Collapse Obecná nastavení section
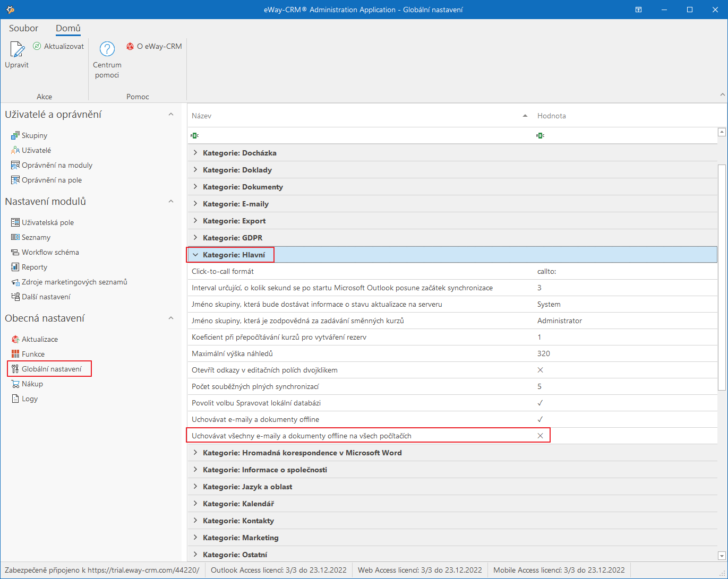Image resolution: width=728 pixels, height=579 pixels. coord(171,318)
